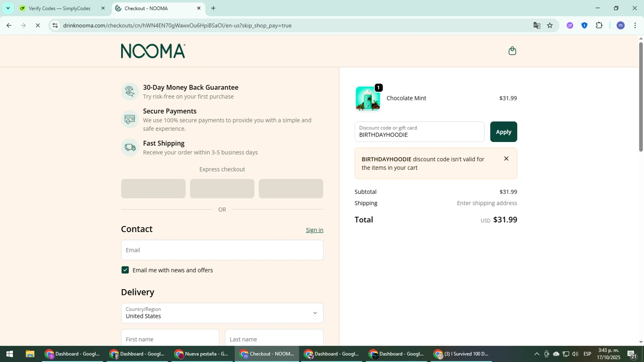
Task: Open the OneDrive cloud tray icon
Action: [x=556, y=354]
